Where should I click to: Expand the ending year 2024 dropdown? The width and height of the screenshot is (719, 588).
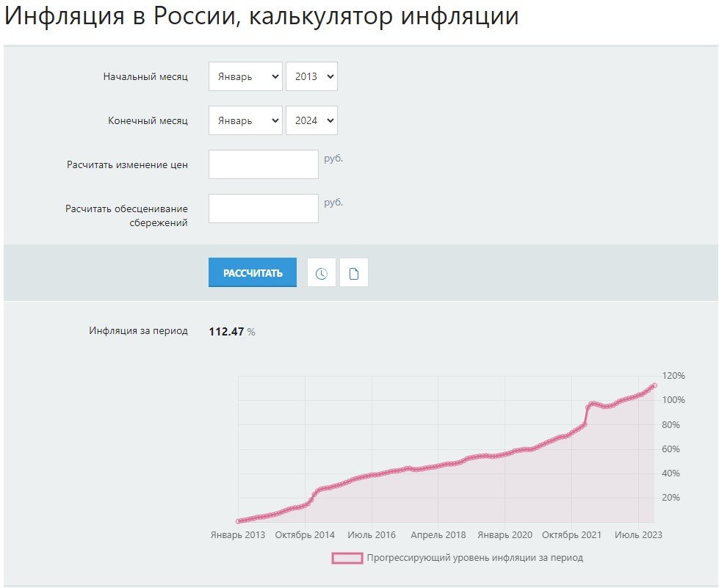(311, 120)
